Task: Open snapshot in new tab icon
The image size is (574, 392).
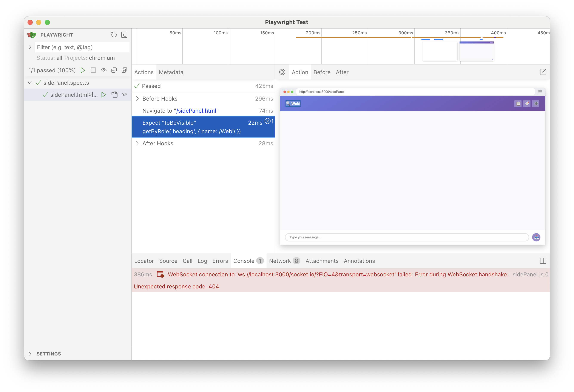Action: click(x=543, y=72)
